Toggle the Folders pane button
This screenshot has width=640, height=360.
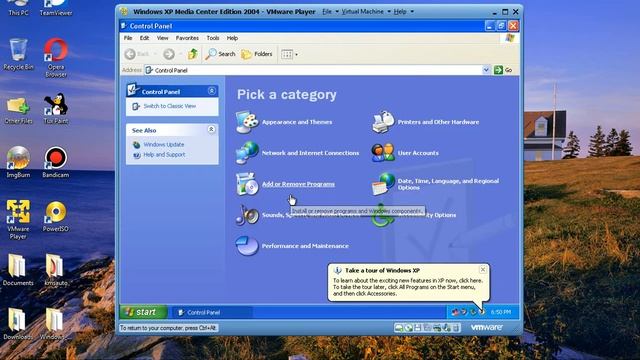pos(257,54)
